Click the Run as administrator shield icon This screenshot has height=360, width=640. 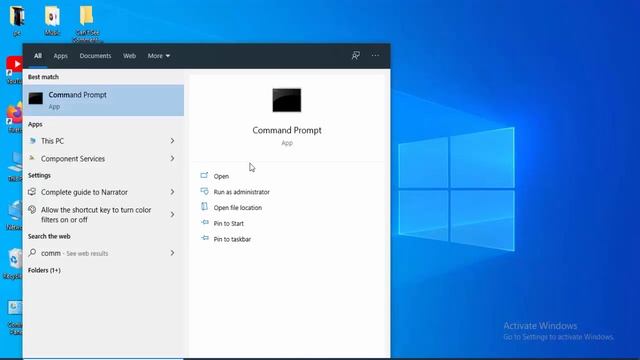(x=204, y=191)
